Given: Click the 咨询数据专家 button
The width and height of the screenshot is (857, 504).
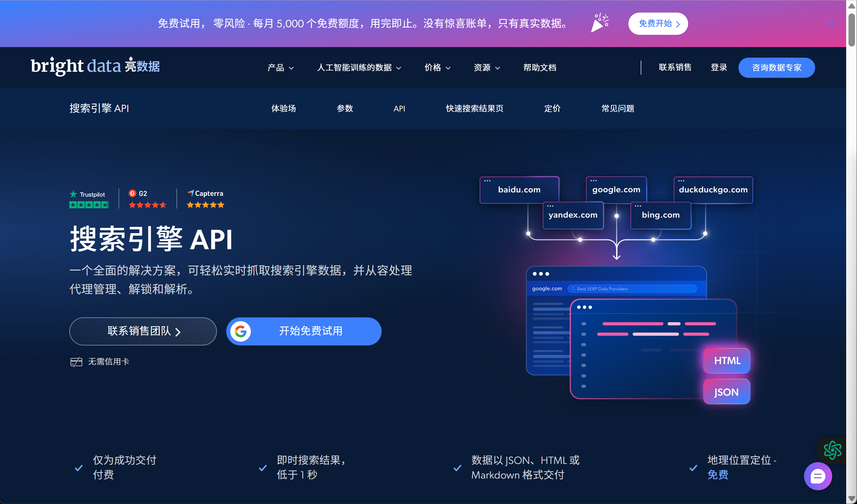Looking at the screenshot, I should [x=777, y=68].
